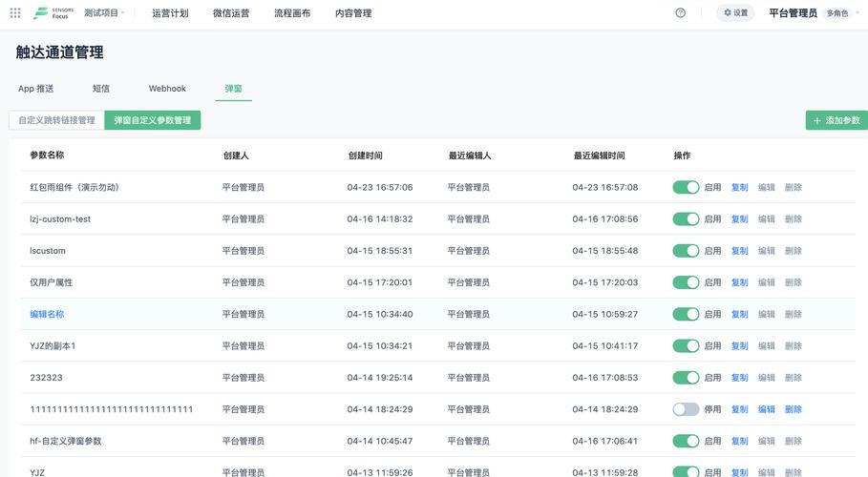Click edit time 04-16 17:06:41
This screenshot has height=477, width=868.
pyautogui.click(x=605, y=441)
